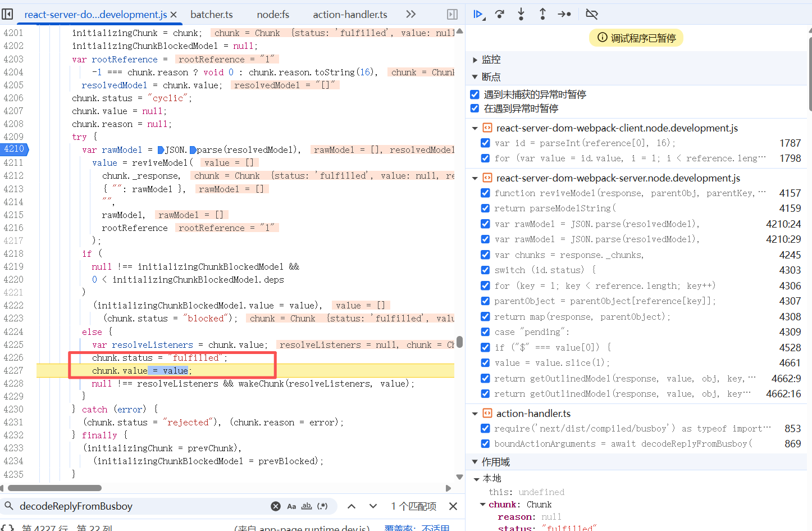Screen dimensions: 812x531
Task: Show more tabs overflow list
Action: click(x=411, y=15)
